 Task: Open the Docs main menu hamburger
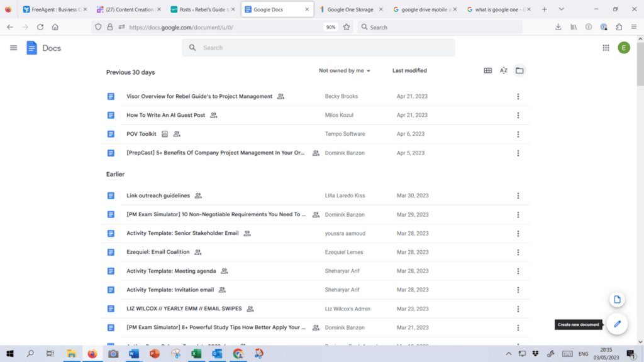[x=14, y=48]
